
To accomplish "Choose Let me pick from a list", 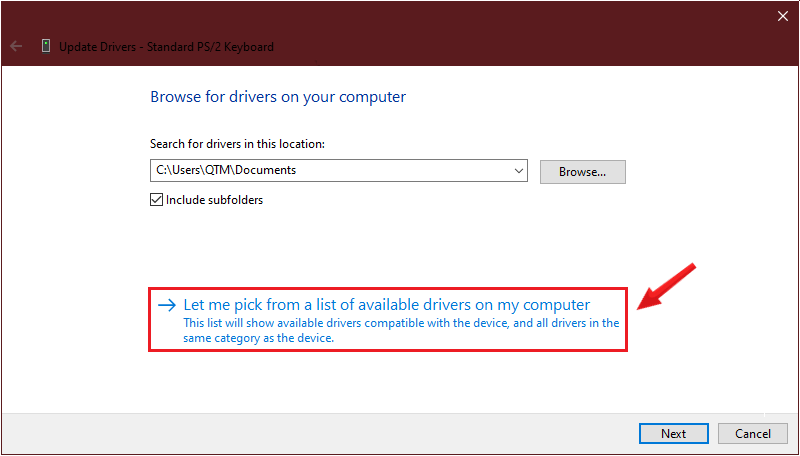I will point(388,319).
